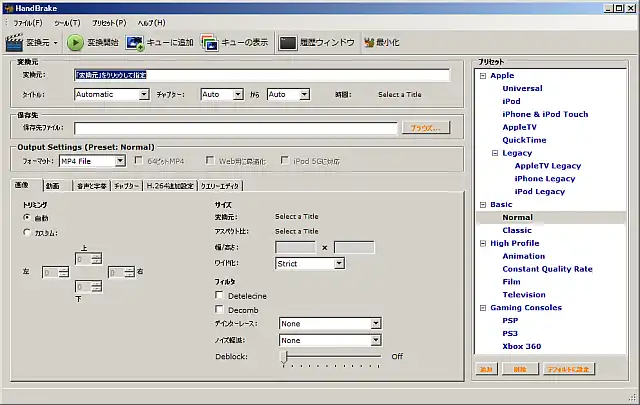This screenshot has height=405, width=640.
Task: Open the Tools menu
Action: [67, 23]
